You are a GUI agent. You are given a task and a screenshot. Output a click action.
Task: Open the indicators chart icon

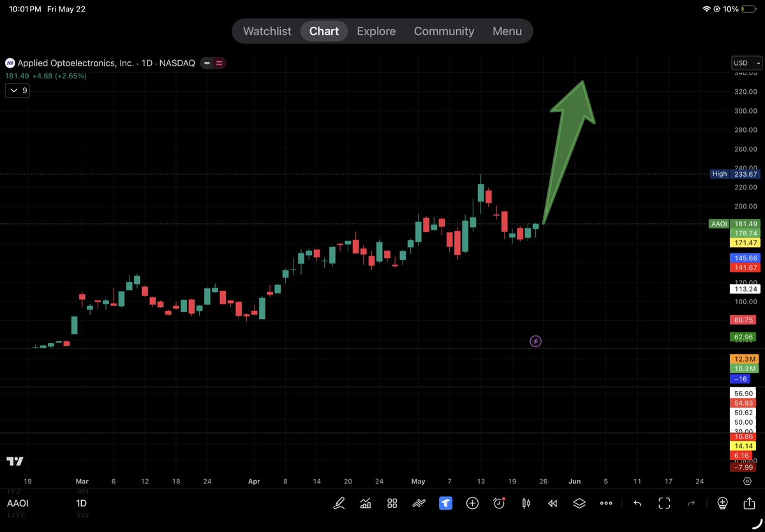click(x=366, y=503)
